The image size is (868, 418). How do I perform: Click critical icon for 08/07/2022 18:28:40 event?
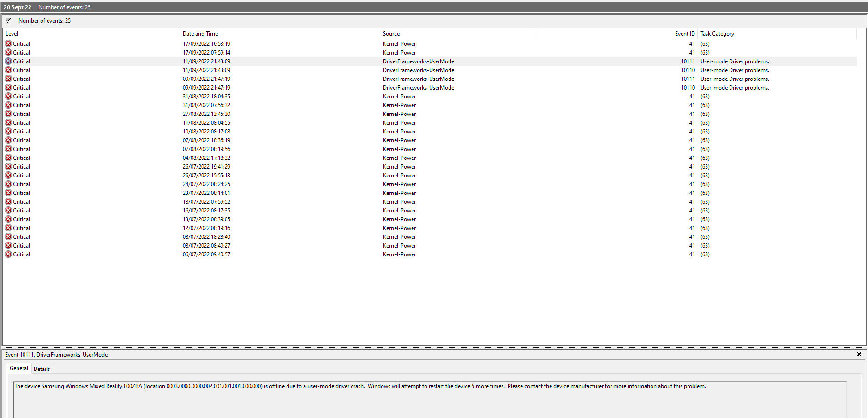pos(8,236)
